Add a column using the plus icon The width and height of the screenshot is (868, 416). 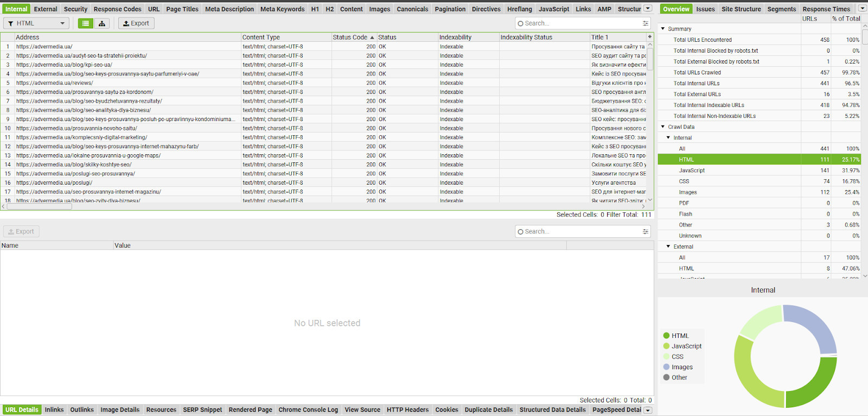pyautogui.click(x=649, y=37)
